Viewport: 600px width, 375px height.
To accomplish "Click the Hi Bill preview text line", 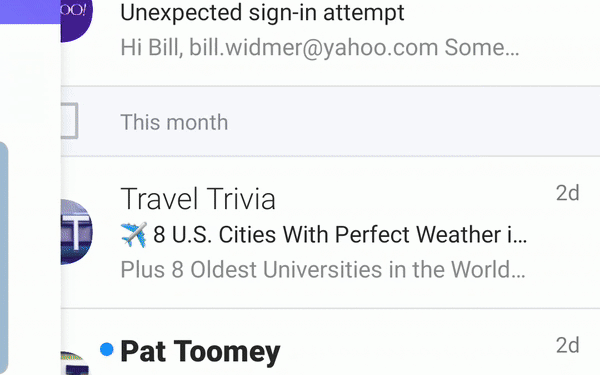I will (x=320, y=47).
